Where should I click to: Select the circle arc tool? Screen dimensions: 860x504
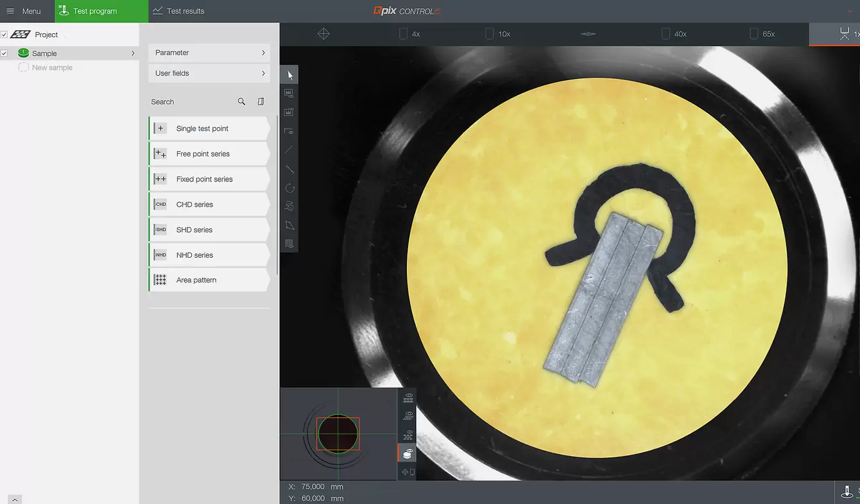pyautogui.click(x=289, y=188)
